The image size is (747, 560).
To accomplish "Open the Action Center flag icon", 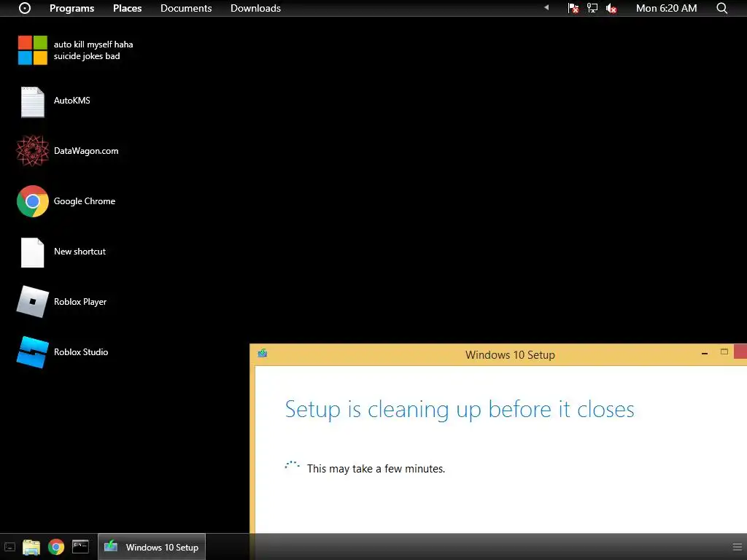I will [x=573, y=8].
